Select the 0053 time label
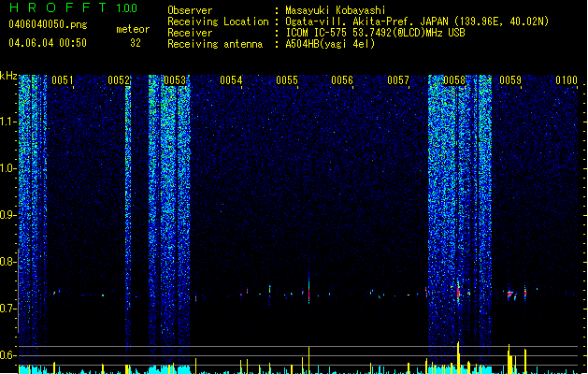The image size is (588, 374). click(175, 80)
